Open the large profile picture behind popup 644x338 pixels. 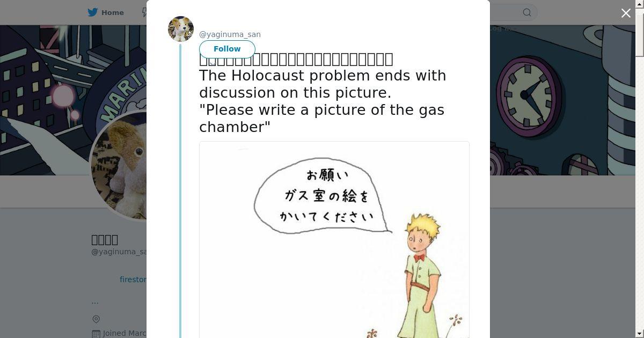[119, 166]
